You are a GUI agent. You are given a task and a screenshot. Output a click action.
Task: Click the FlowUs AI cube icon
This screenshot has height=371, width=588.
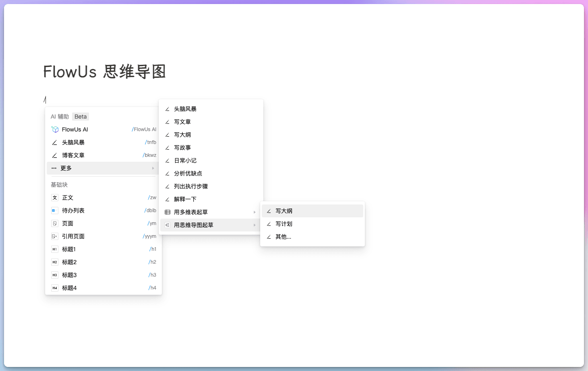[x=55, y=129]
